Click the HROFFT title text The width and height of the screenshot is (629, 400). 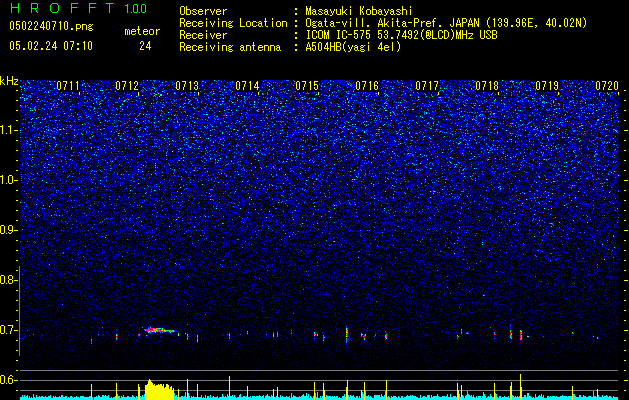[62, 8]
